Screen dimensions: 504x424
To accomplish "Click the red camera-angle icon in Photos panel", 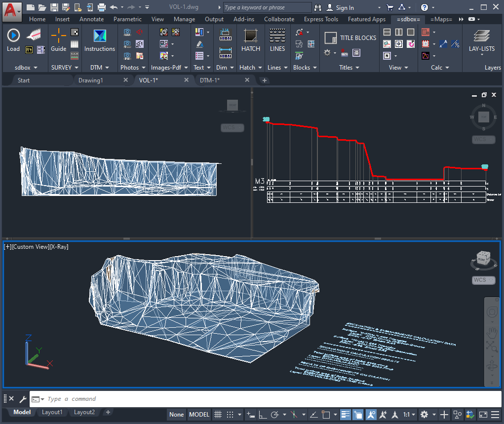I will point(140,32).
